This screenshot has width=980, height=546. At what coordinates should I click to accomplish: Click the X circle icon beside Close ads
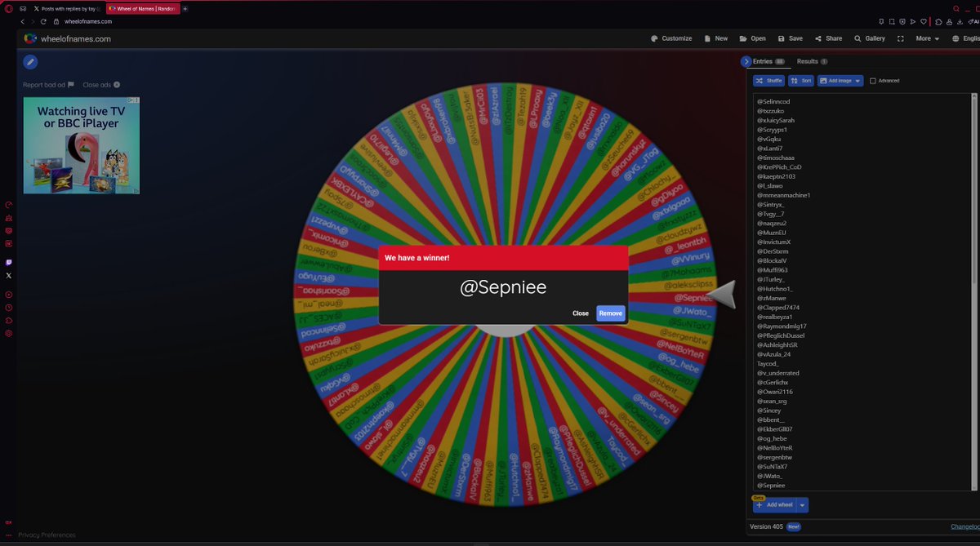[117, 85]
